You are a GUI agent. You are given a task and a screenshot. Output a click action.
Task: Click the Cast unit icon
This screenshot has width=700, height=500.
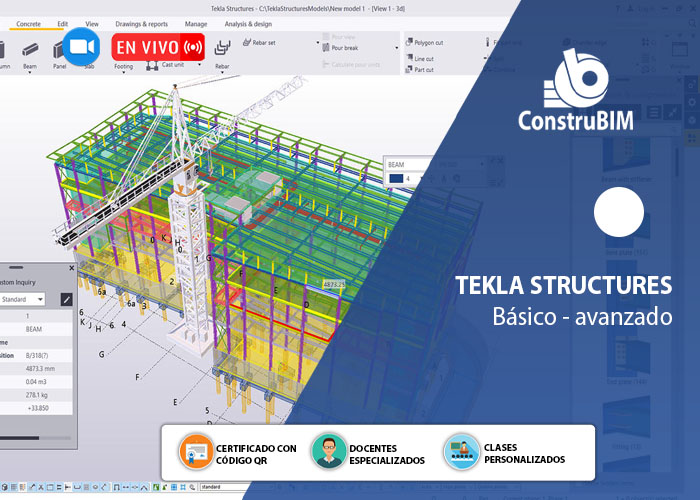pos(152,66)
